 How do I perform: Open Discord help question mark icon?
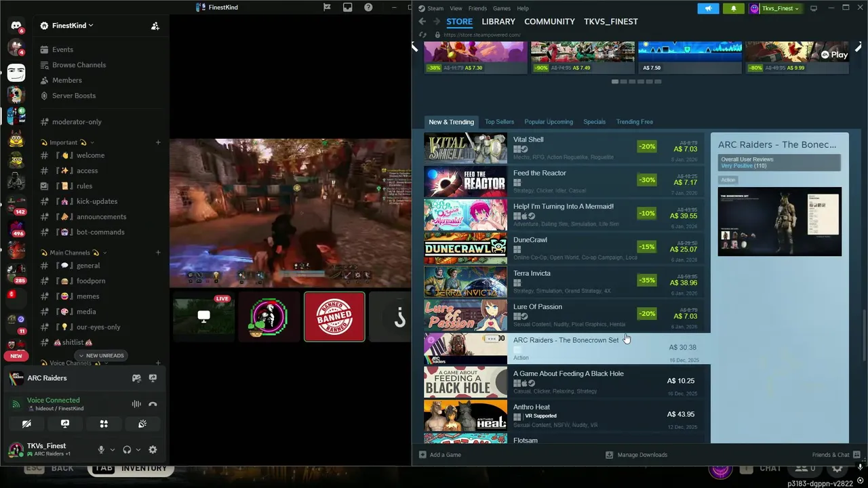point(368,7)
